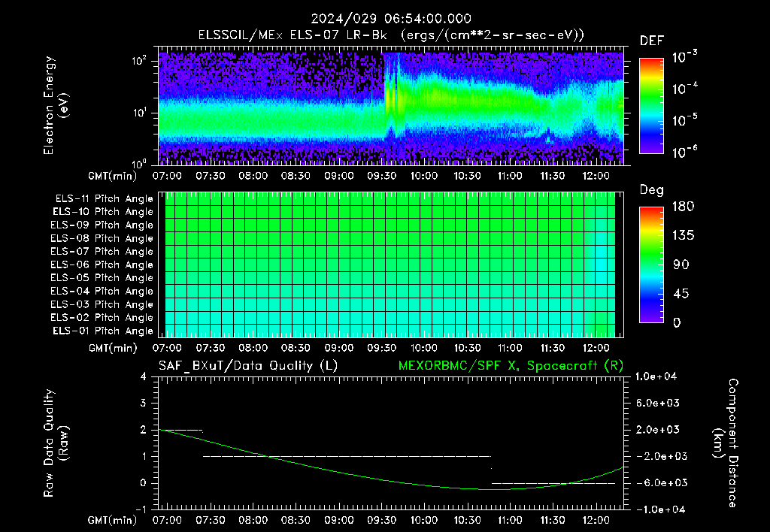Click the timestamp title 2024/029 06:54:00.000

tap(391, 19)
